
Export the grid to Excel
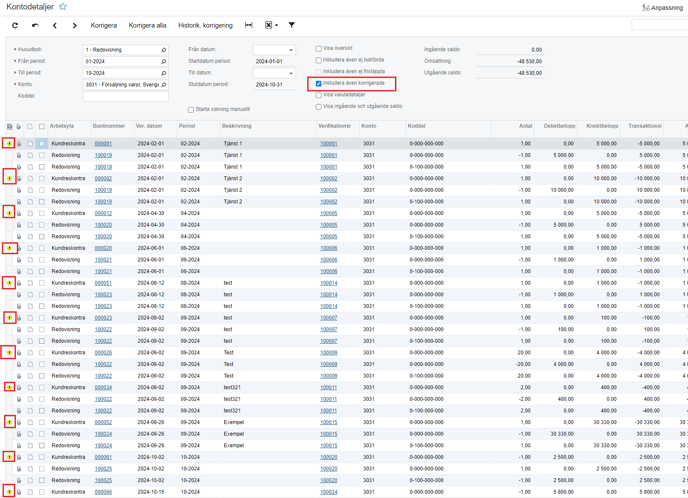point(269,25)
